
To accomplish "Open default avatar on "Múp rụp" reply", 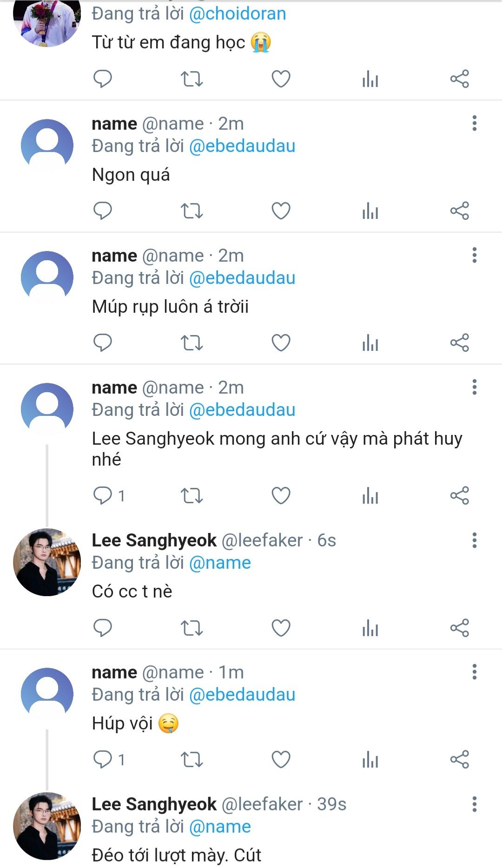I will [47, 277].
